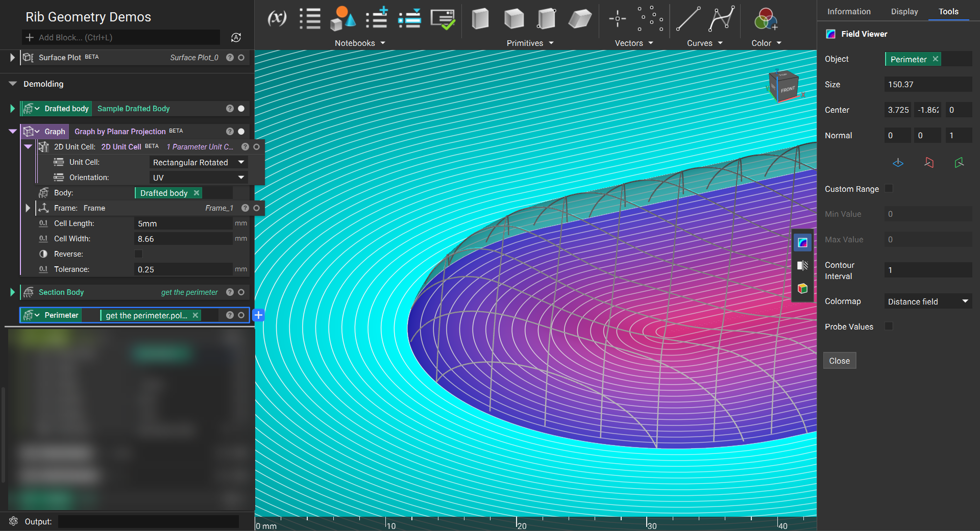980x531 pixels.
Task: Open the variables (x) tool
Action: point(277,19)
